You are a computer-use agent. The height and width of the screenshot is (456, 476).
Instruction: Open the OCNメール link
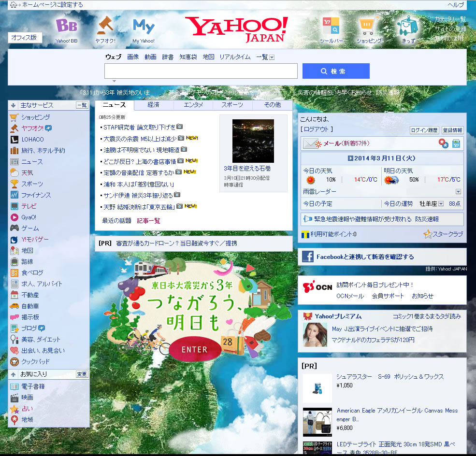point(350,296)
